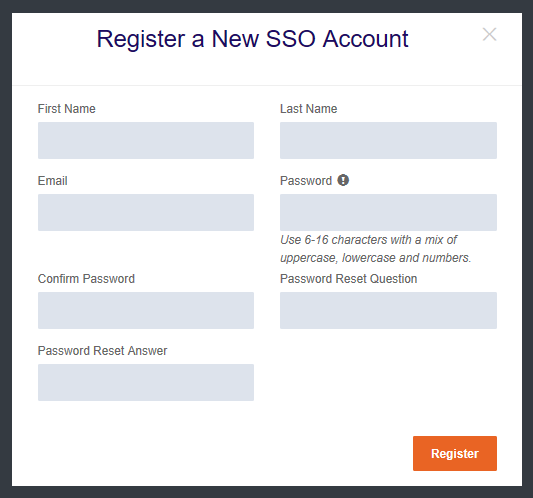Click the "Password" label beside info icon

pyautogui.click(x=306, y=181)
